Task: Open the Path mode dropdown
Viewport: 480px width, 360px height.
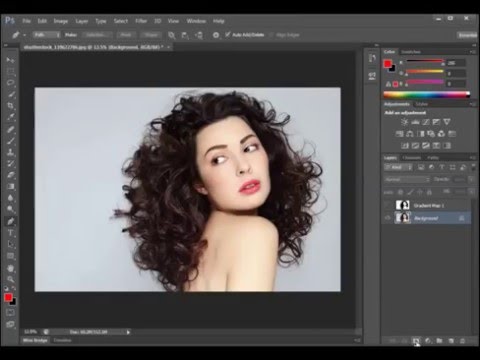Action: [x=46, y=35]
